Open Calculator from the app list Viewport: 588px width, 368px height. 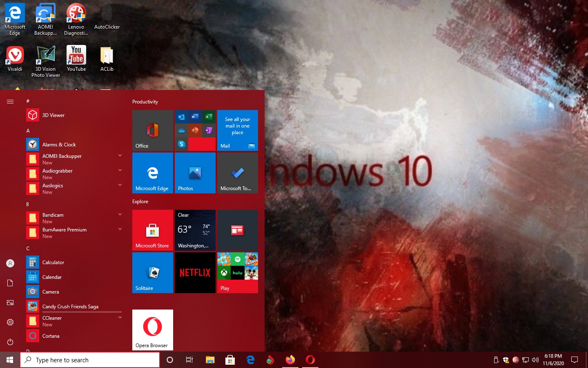tap(73, 263)
